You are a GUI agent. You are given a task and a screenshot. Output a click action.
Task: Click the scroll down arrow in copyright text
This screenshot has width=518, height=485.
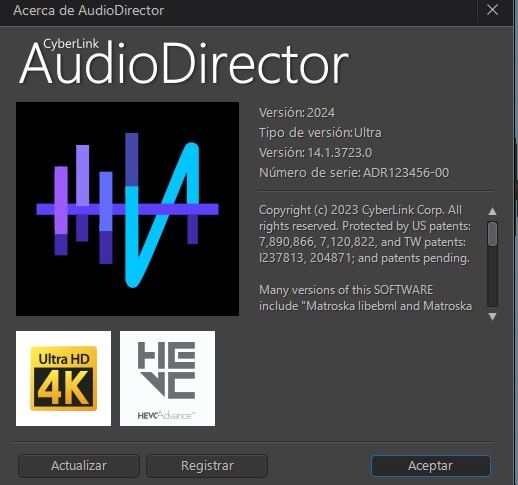click(492, 316)
